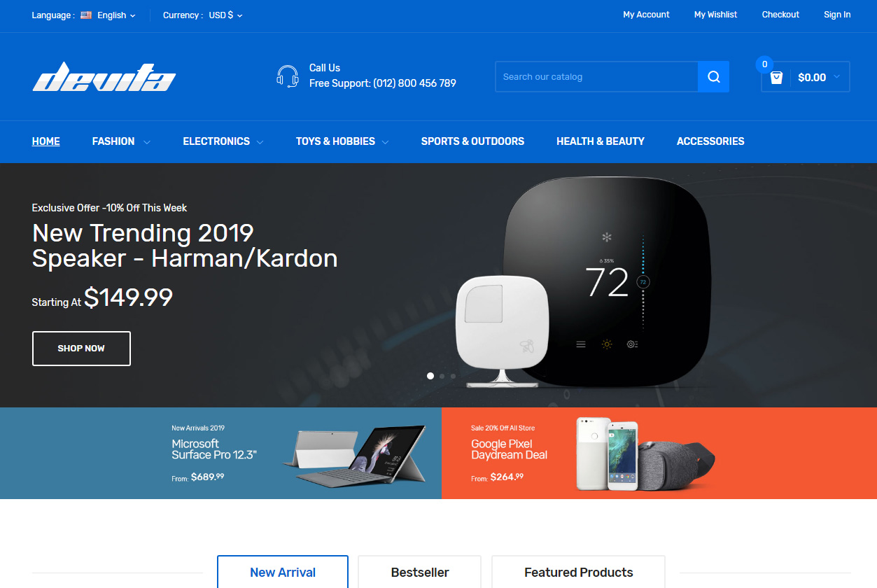Click the Shop Now button
877x588 pixels.
(x=81, y=349)
